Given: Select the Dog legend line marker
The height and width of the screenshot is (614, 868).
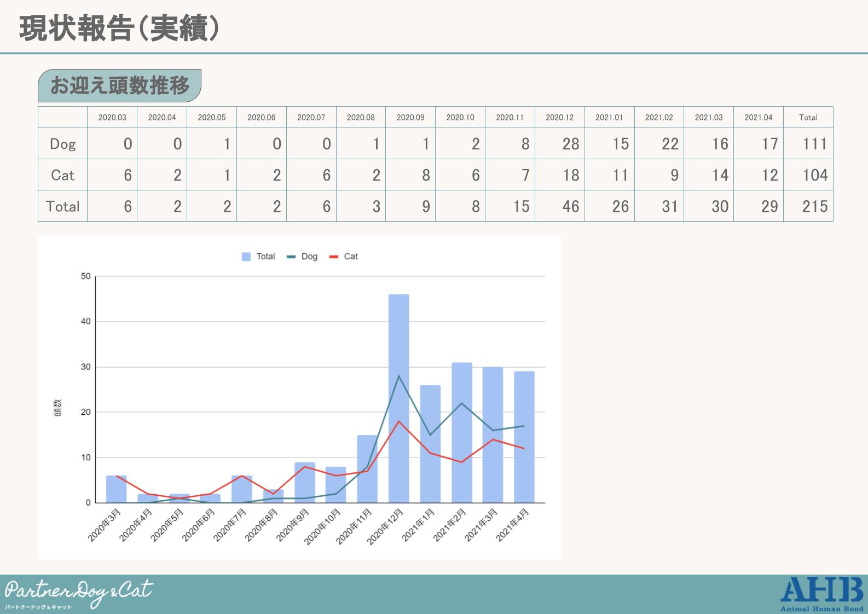Looking at the screenshot, I should point(291,257).
